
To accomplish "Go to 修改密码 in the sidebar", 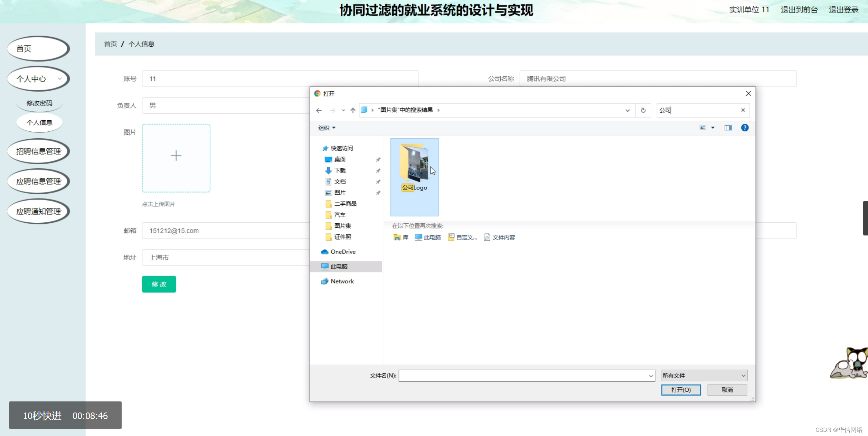I will (39, 103).
